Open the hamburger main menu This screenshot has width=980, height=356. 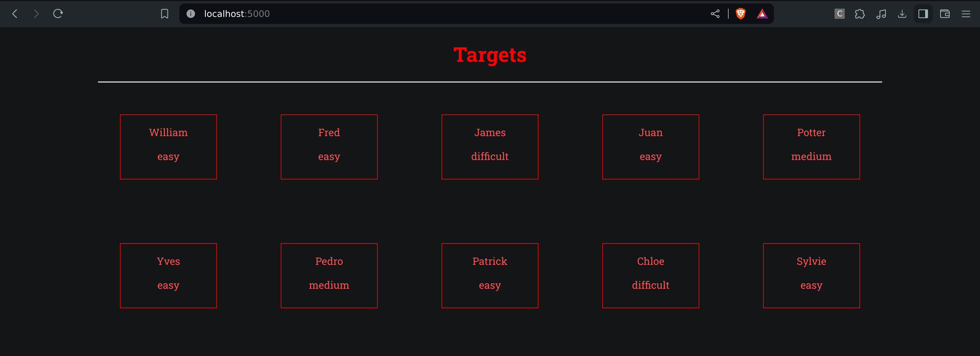coord(966,14)
